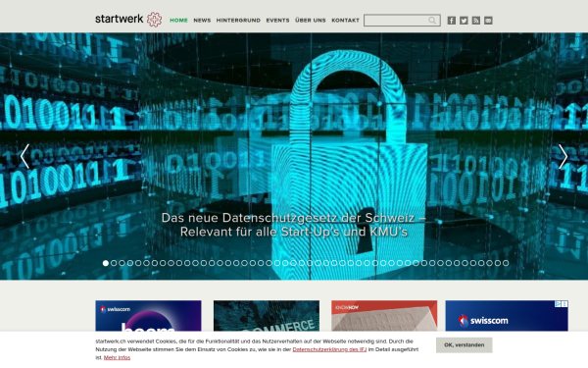The height and width of the screenshot is (368, 588).
Task: Select the last slider dot
Action: pos(506,263)
